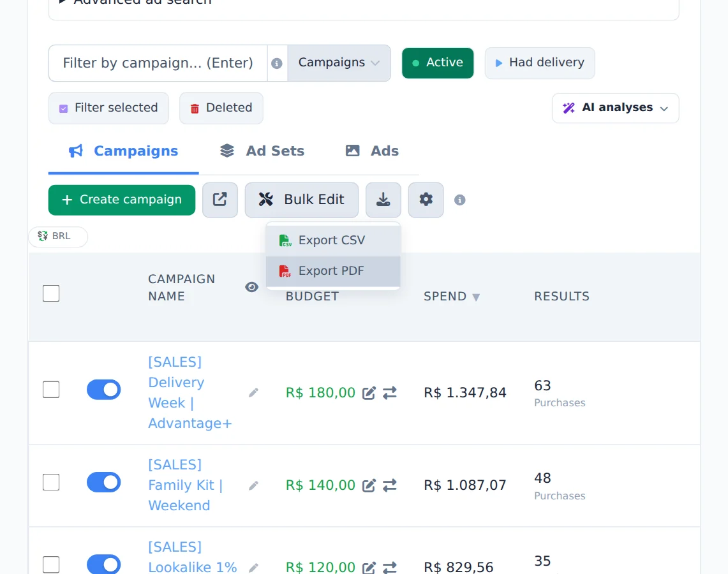Click the download export icon button
Image resolution: width=728 pixels, height=574 pixels.
tap(383, 200)
